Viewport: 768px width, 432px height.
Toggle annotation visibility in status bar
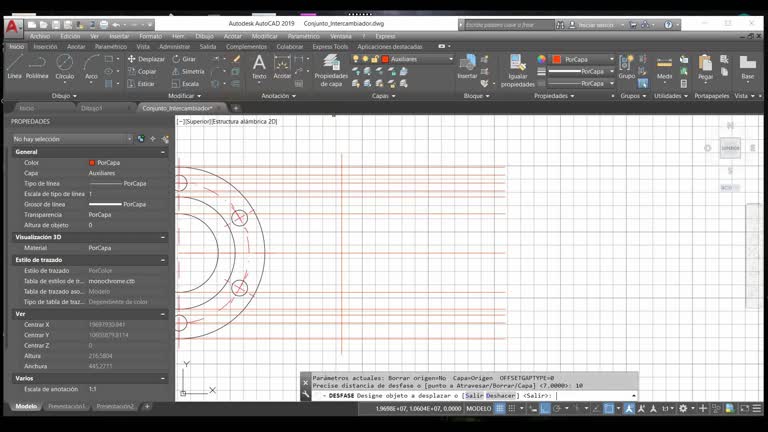pos(629,408)
